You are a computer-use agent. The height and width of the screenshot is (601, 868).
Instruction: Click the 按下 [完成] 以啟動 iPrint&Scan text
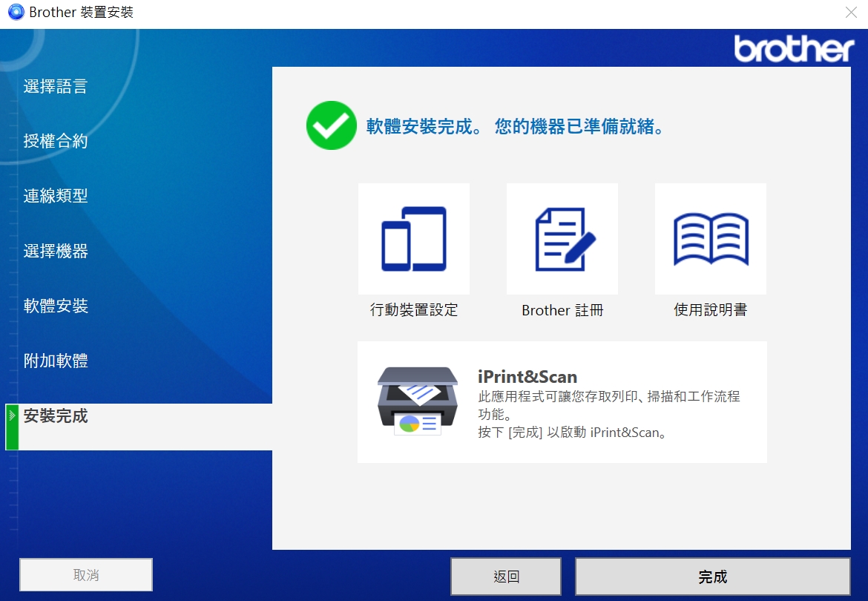tap(572, 433)
